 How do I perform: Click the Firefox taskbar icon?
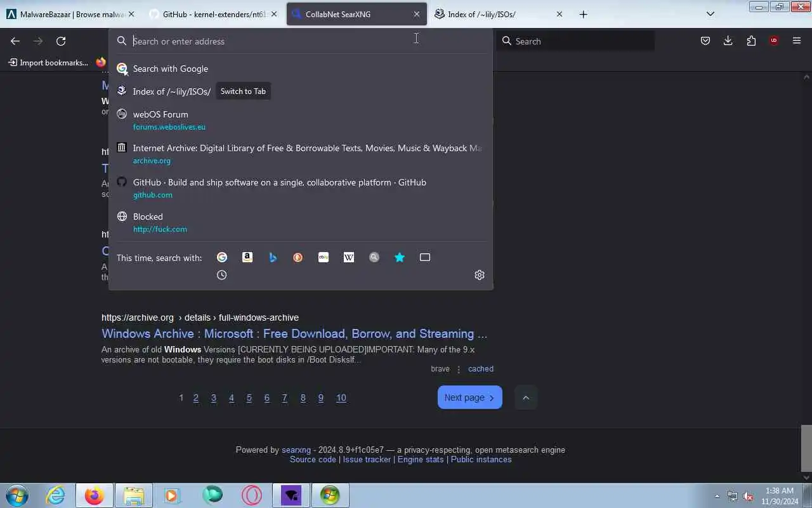[95, 495]
